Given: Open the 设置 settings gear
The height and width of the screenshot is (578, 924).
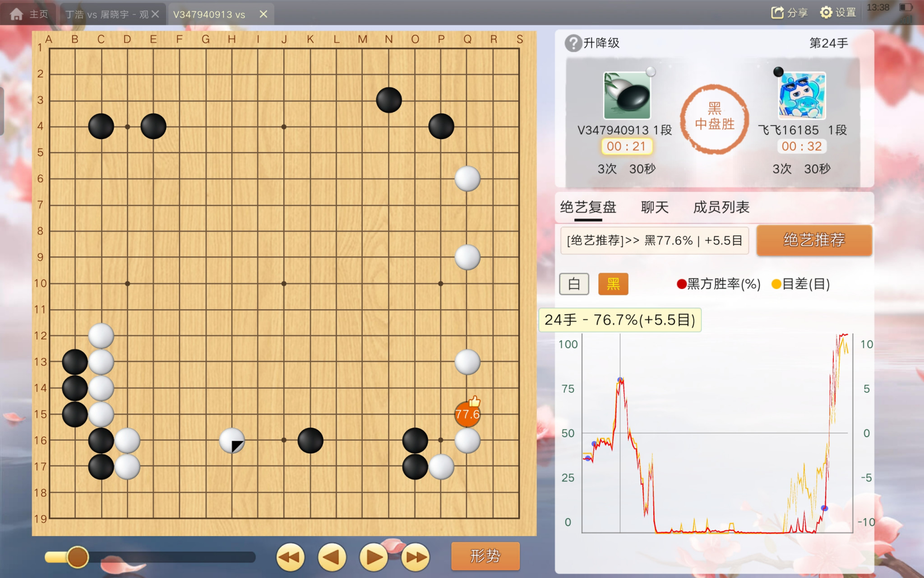Looking at the screenshot, I should (826, 13).
